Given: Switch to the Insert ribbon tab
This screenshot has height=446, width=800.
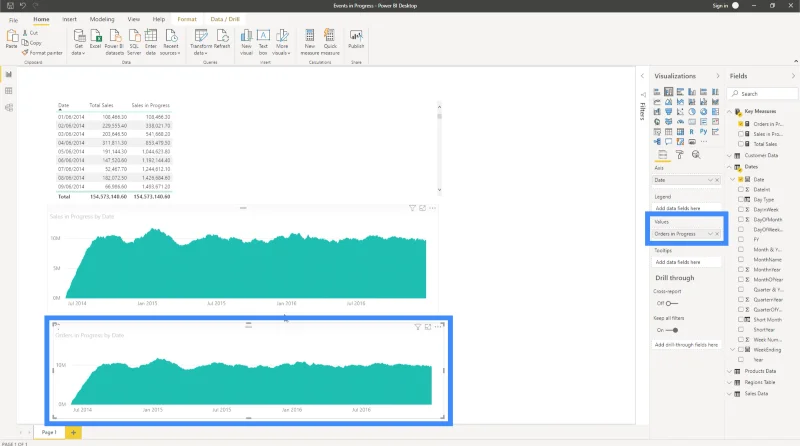Looking at the screenshot, I should pos(69,19).
